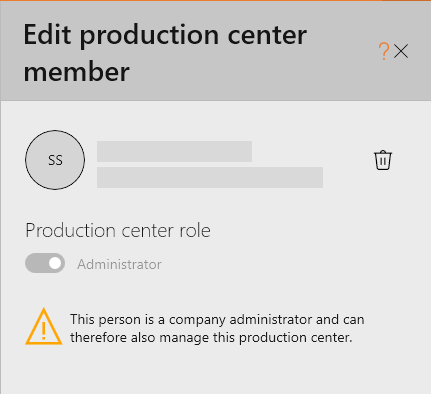The width and height of the screenshot is (431, 394).
Task: Click the Edit production center member title
Action: pyautogui.click(x=165, y=53)
